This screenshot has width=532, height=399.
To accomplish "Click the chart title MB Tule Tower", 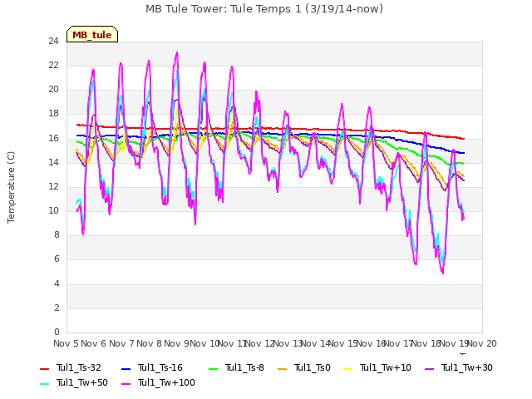I will coord(264,8).
